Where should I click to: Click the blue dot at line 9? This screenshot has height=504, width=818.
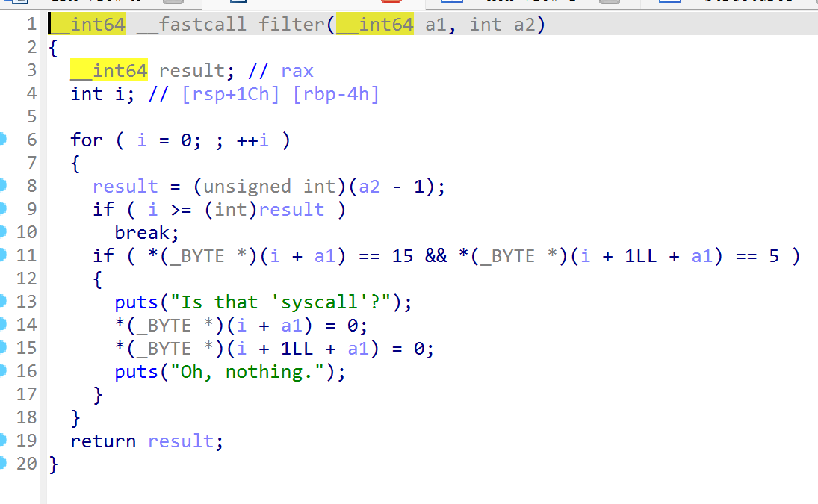[3, 208]
